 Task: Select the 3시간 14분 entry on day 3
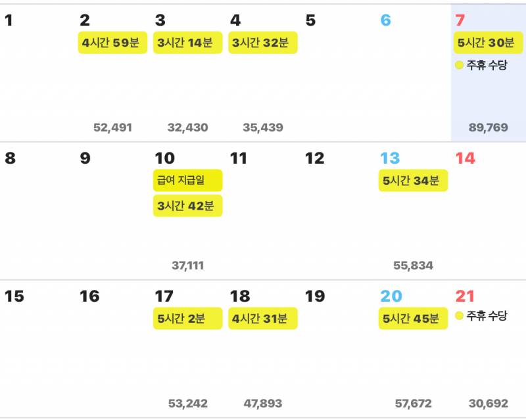coord(187,43)
